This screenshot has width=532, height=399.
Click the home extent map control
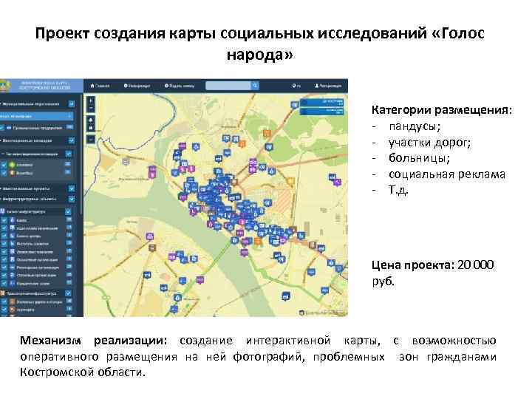(91, 120)
